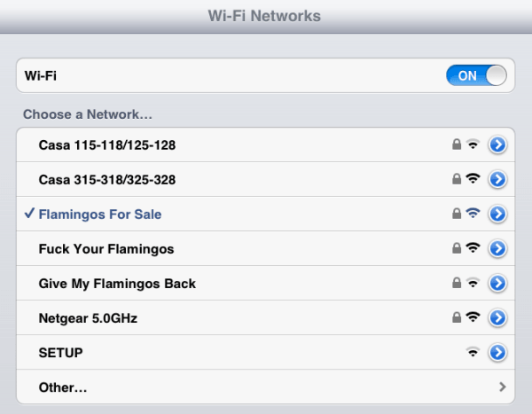Click the Wi-Fi Networks title bar
This screenshot has width=532, height=414.
[x=264, y=16]
